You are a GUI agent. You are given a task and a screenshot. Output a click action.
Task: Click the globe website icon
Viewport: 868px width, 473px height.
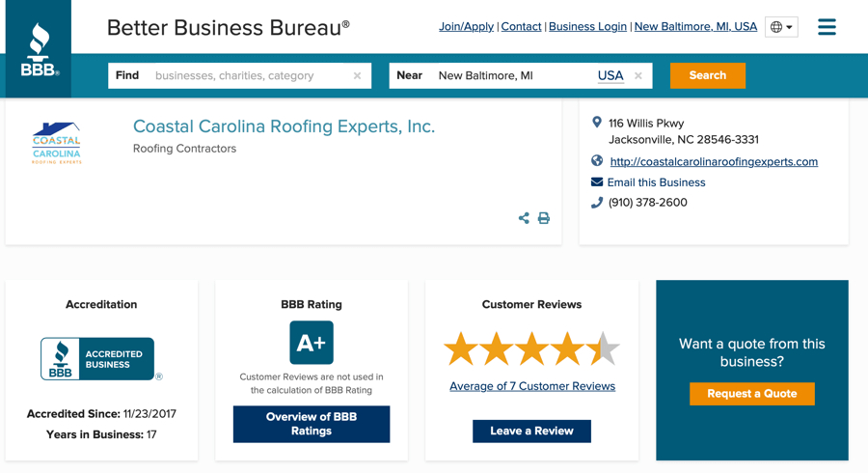click(x=597, y=160)
